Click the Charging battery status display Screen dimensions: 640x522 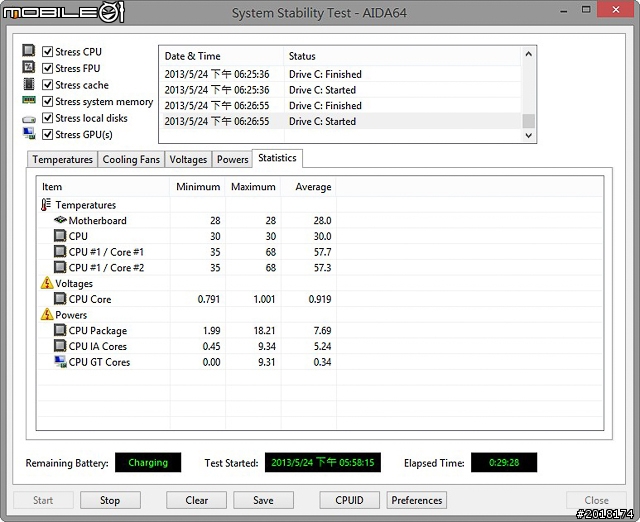148,462
